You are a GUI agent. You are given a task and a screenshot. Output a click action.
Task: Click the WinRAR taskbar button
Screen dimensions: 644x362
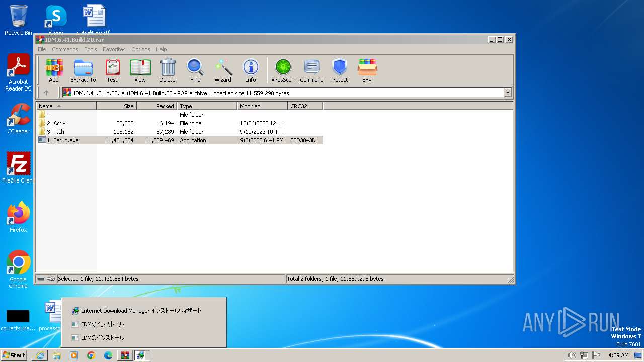(125, 355)
